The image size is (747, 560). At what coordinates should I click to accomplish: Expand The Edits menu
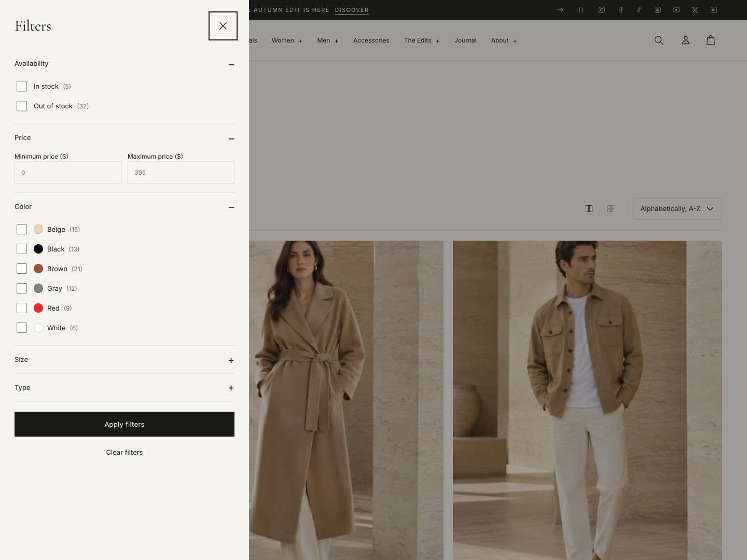[422, 40]
